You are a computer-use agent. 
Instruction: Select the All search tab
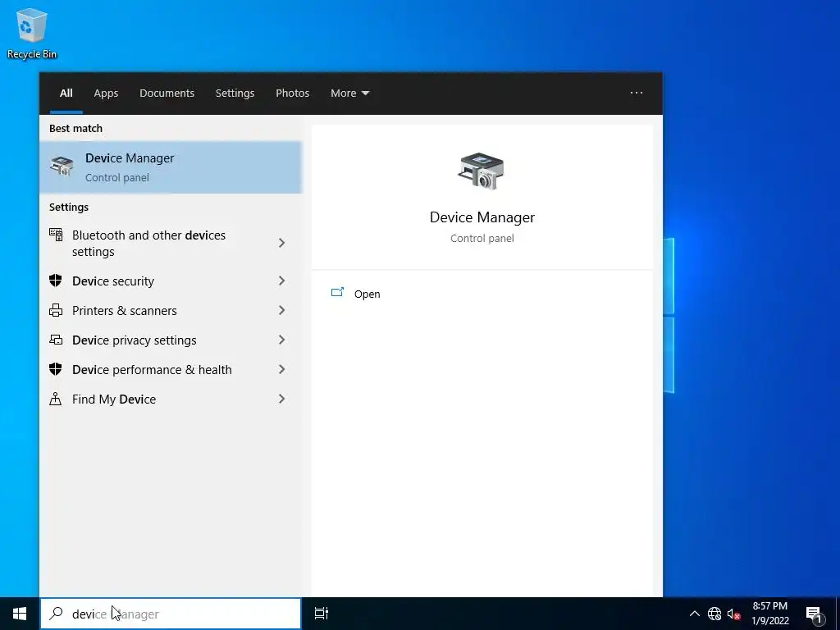tap(66, 94)
